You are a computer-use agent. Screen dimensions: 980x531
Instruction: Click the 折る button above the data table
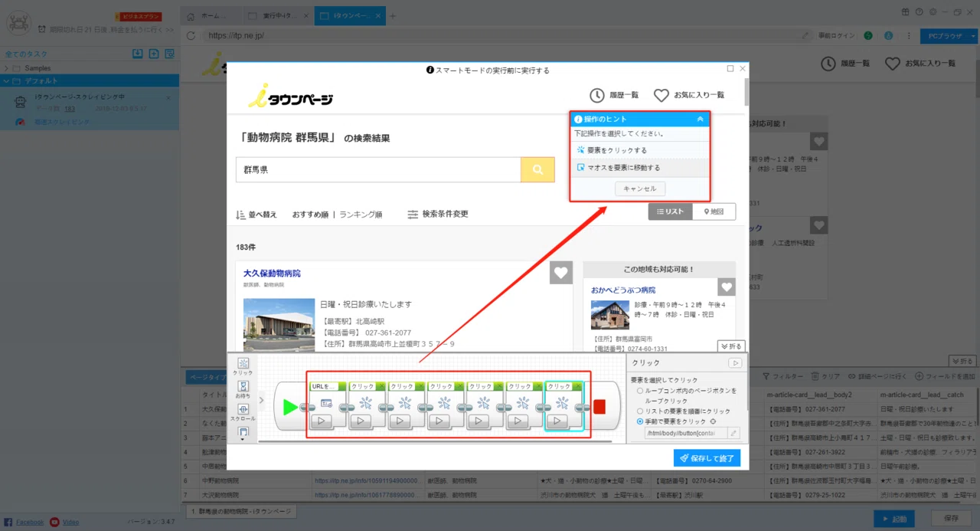pos(962,361)
